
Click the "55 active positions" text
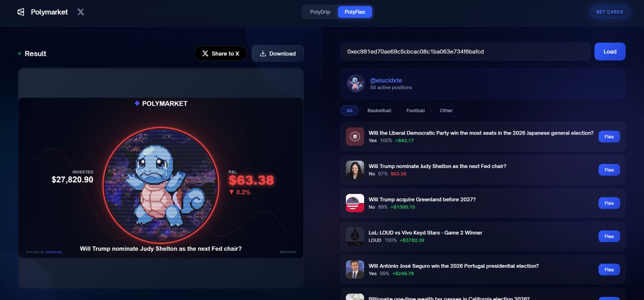coord(391,87)
